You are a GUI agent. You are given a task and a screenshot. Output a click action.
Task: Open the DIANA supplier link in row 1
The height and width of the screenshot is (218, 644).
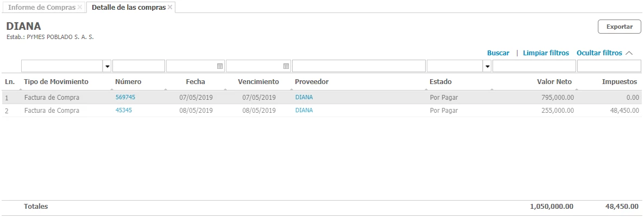tap(304, 97)
